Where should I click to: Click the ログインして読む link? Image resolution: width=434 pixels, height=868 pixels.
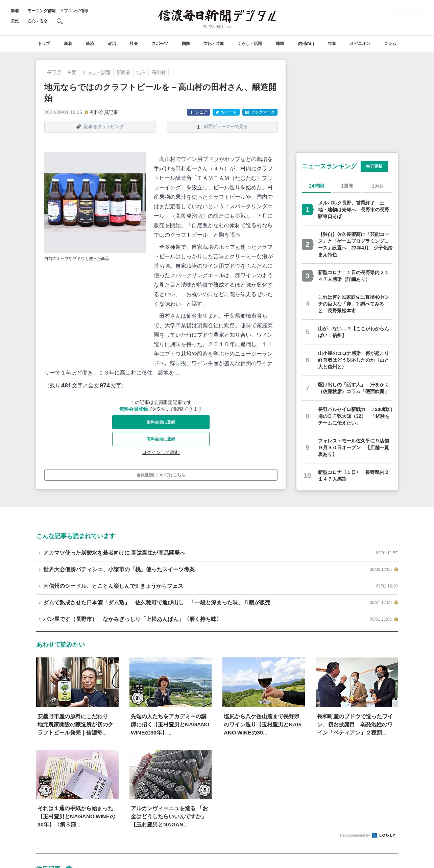point(161,452)
